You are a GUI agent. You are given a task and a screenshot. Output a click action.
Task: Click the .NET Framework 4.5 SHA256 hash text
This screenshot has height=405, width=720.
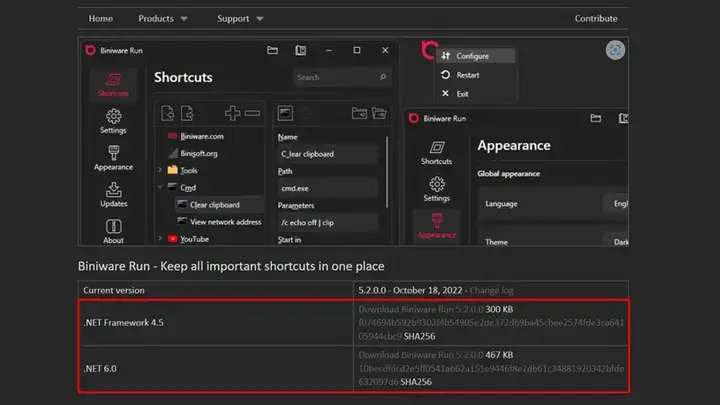pyautogui.click(x=491, y=329)
